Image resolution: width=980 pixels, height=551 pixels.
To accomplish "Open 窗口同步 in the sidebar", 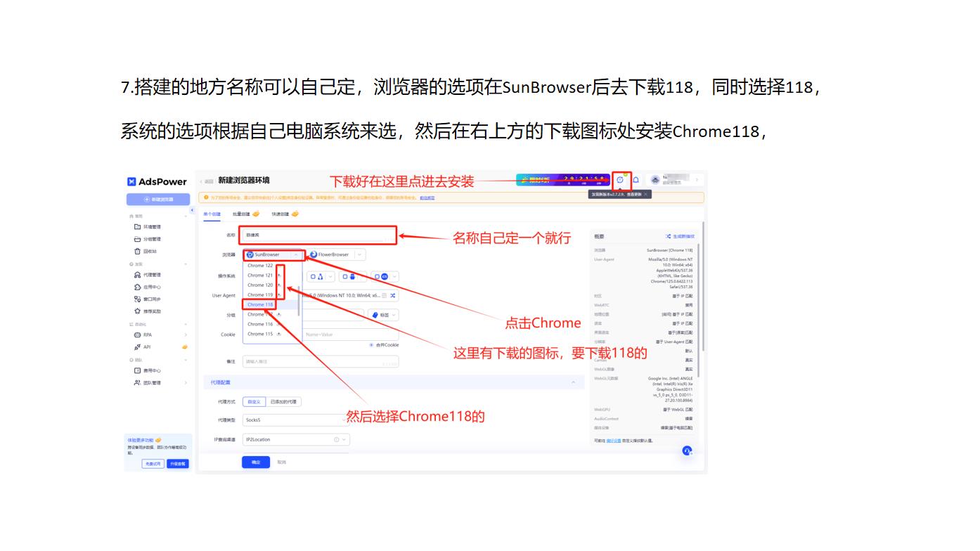I will click(148, 299).
